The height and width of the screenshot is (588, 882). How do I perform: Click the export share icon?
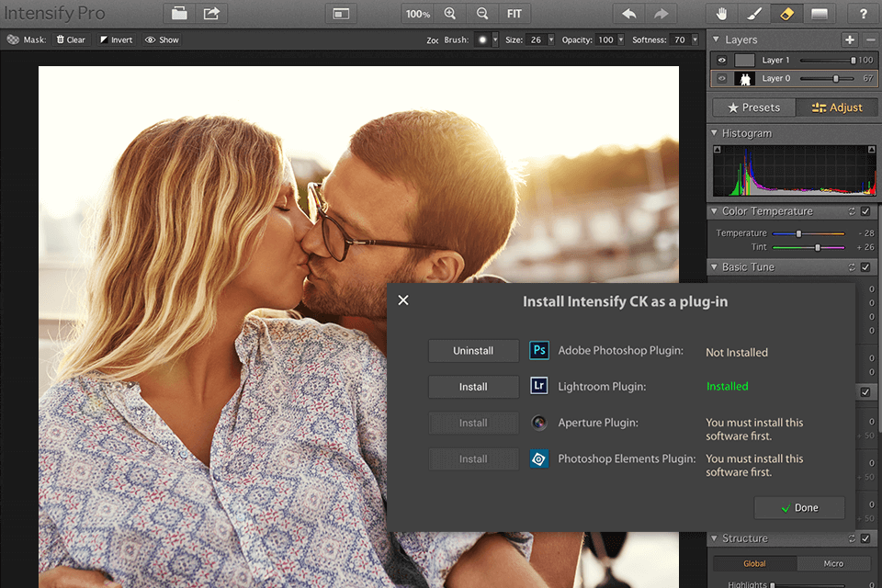coord(211,14)
